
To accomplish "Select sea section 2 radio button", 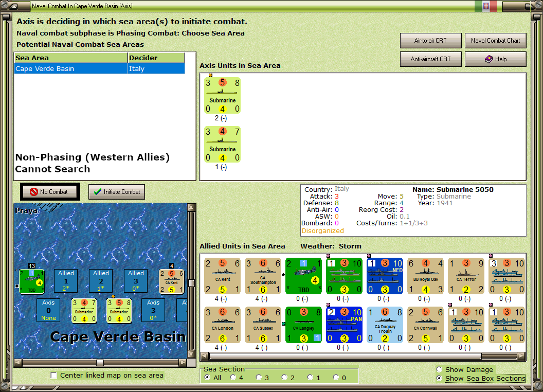I will point(284,378).
